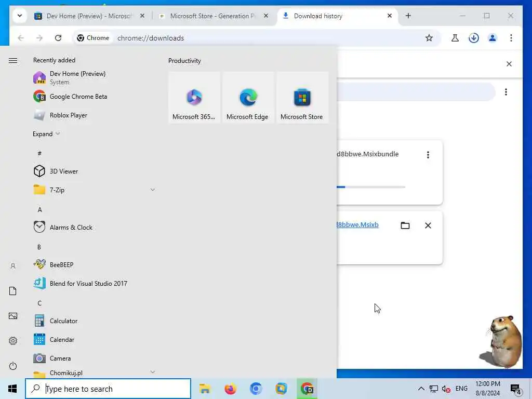
Task: Open the taskbar clock and date
Action: [487, 389]
